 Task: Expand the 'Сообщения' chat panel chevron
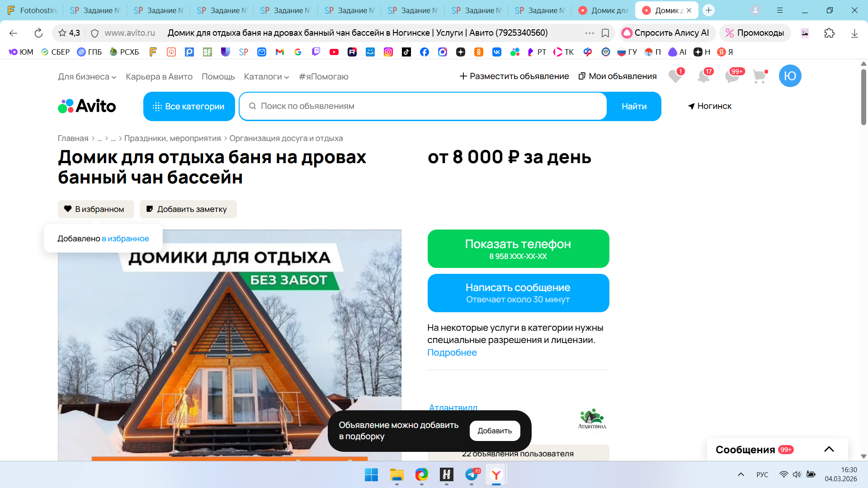tap(829, 449)
